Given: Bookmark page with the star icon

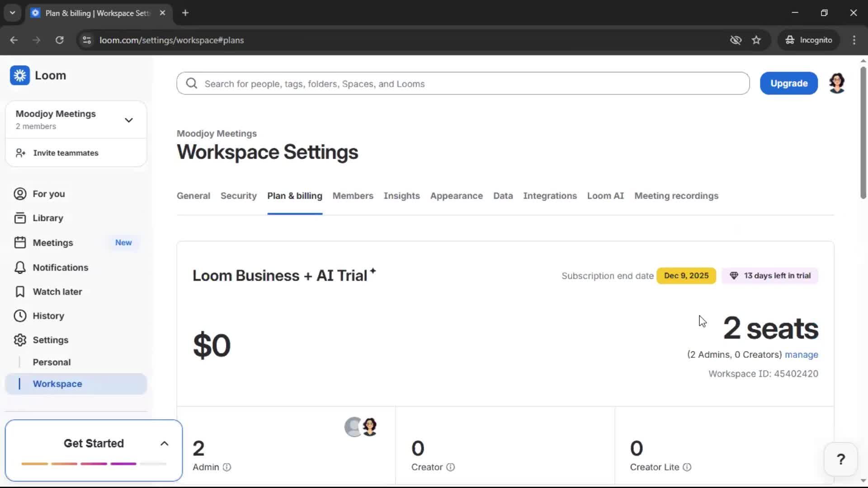Looking at the screenshot, I should [x=756, y=40].
